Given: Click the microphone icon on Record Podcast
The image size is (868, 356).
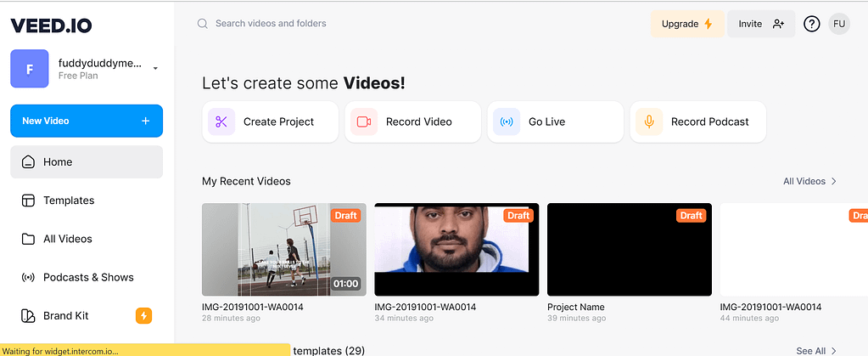Looking at the screenshot, I should point(649,121).
